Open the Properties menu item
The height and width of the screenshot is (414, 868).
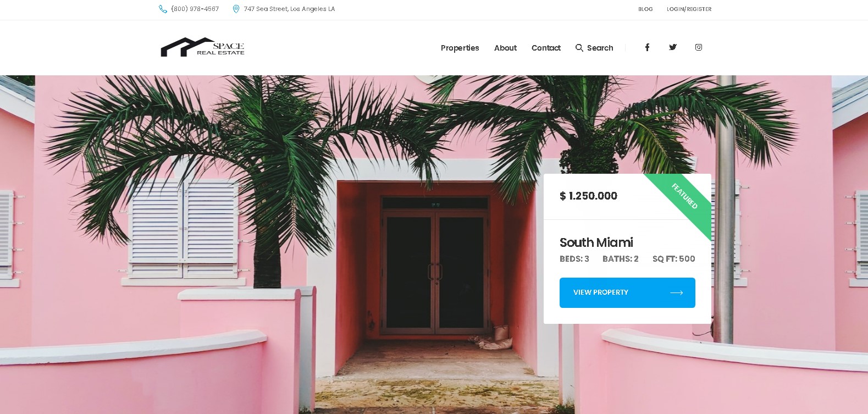click(x=460, y=48)
